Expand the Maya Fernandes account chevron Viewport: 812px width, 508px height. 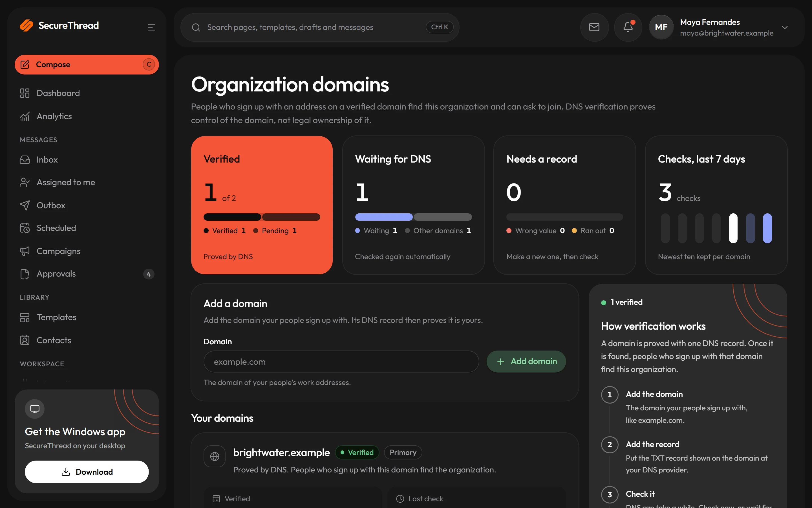click(x=784, y=28)
